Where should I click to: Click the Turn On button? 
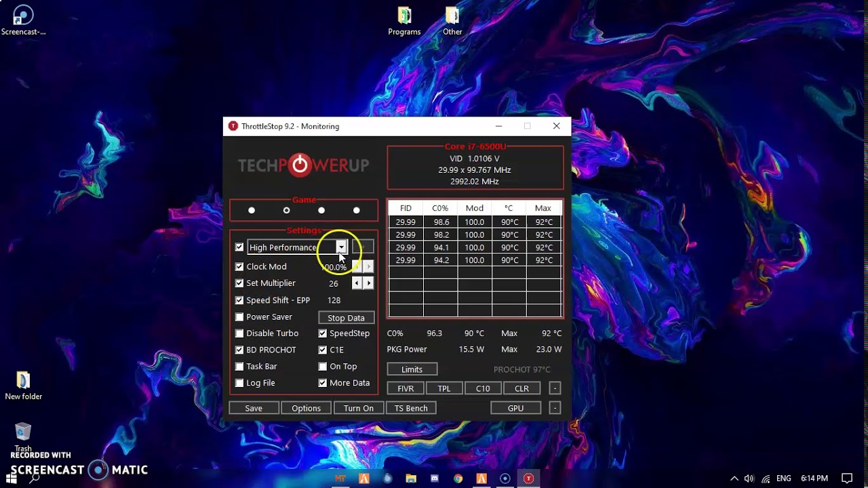[359, 408]
